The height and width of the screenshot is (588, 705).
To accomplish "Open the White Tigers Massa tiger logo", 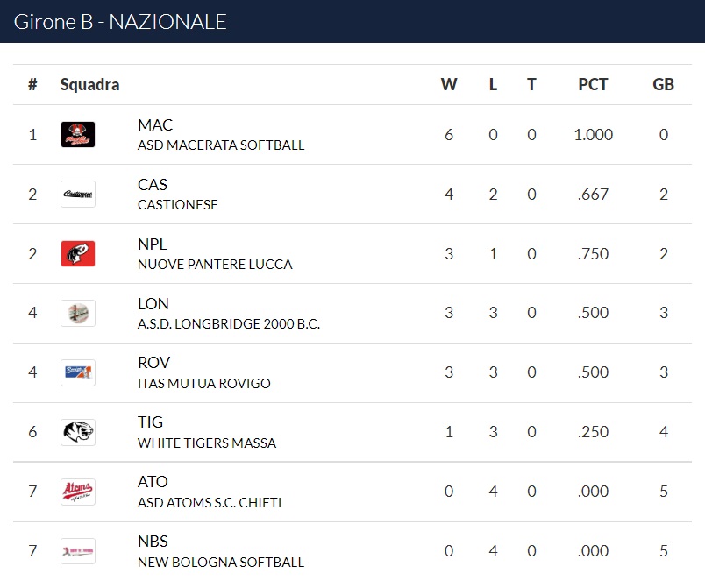I will click(78, 432).
